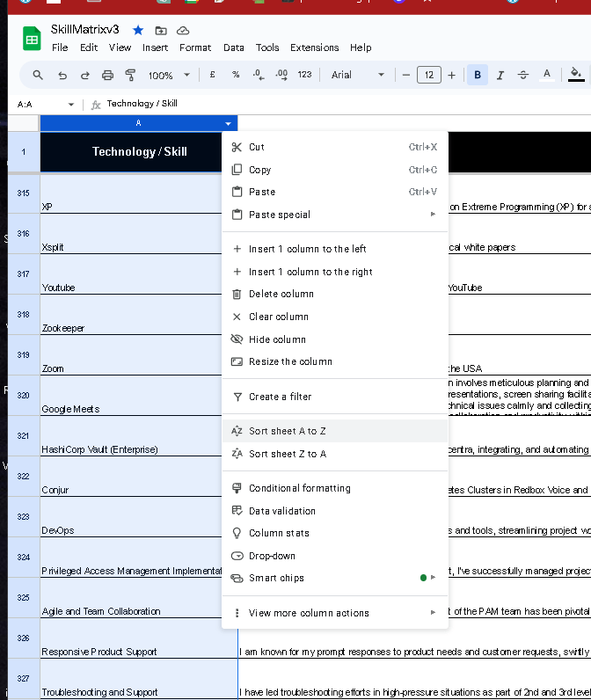Open the fill colour picker
The height and width of the screenshot is (700, 591).
(x=576, y=75)
